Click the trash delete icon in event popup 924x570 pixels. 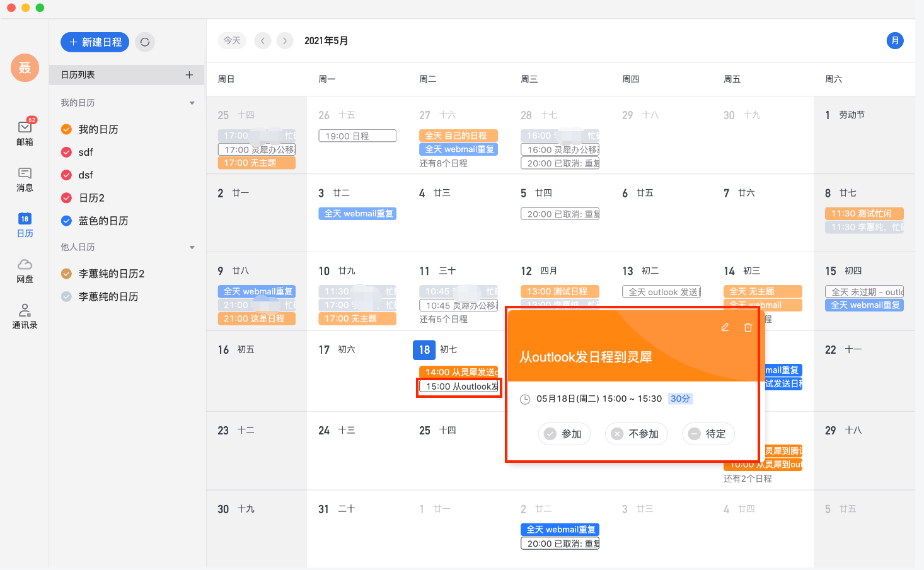coord(748,327)
